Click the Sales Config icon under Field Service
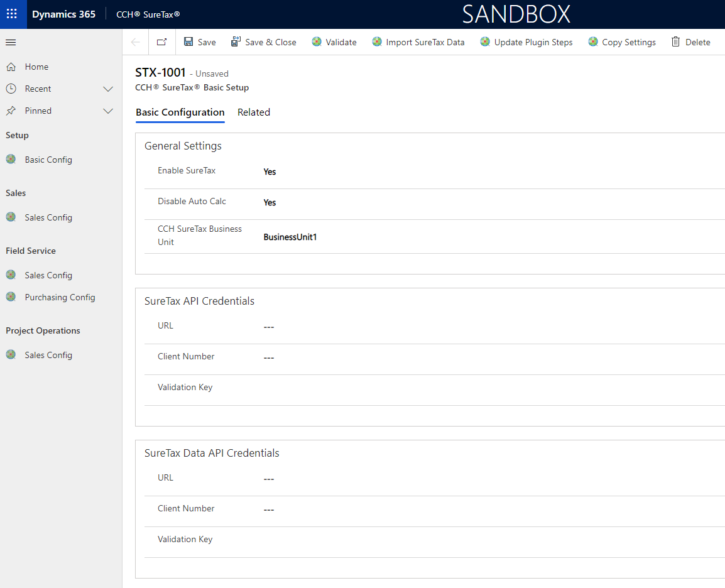 (x=11, y=275)
